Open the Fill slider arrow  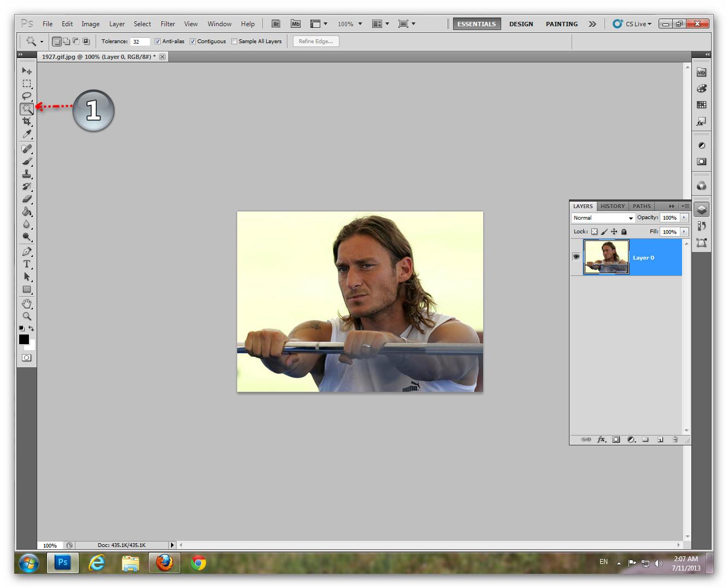(684, 232)
